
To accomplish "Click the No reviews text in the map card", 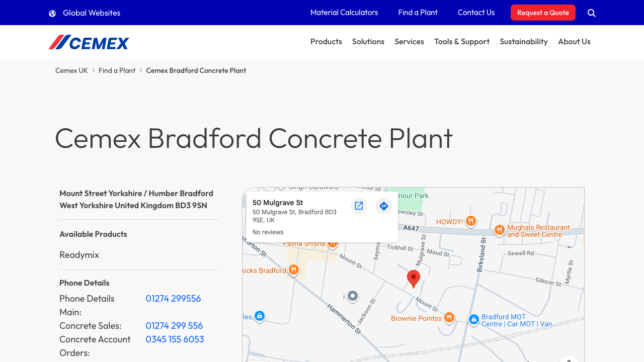I will [x=268, y=232].
